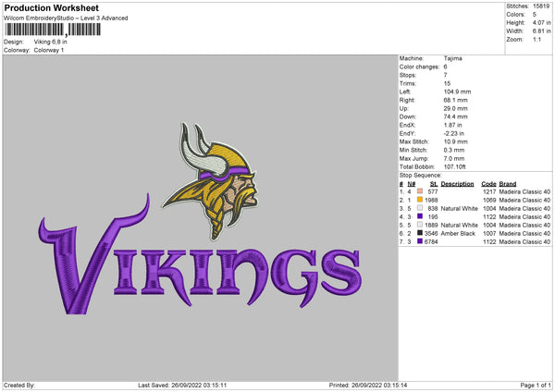Select the Machine value Tajima
The height and width of the screenshot is (392, 555).
(x=452, y=58)
